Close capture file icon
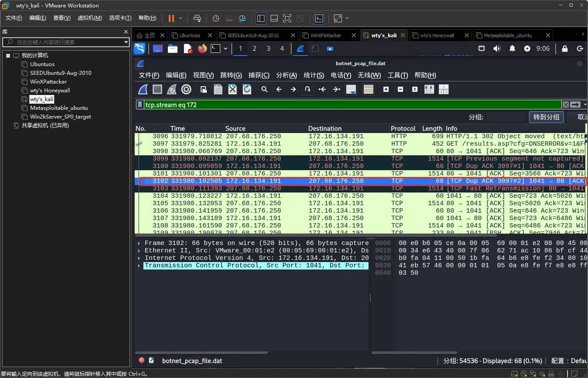 tap(233, 90)
